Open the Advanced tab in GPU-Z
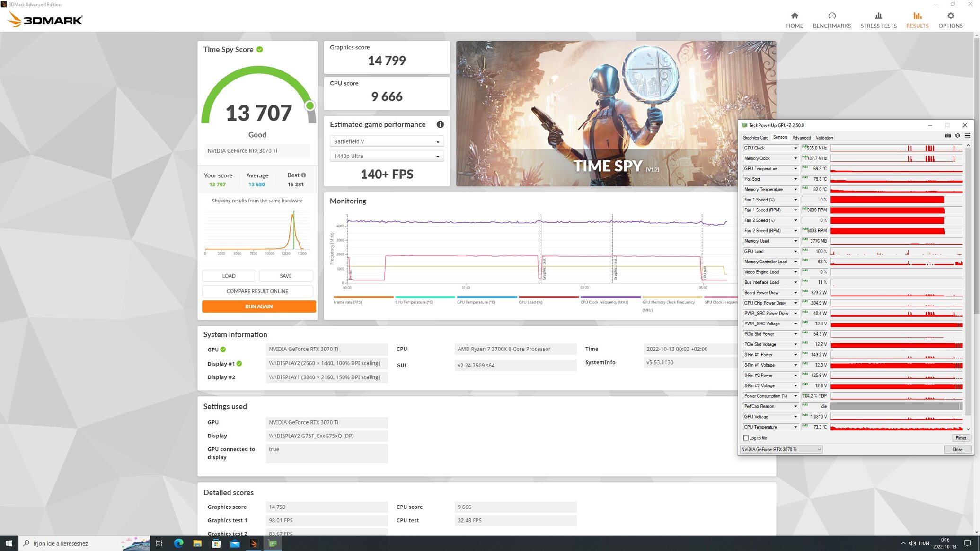The width and height of the screenshot is (980, 551). [801, 138]
